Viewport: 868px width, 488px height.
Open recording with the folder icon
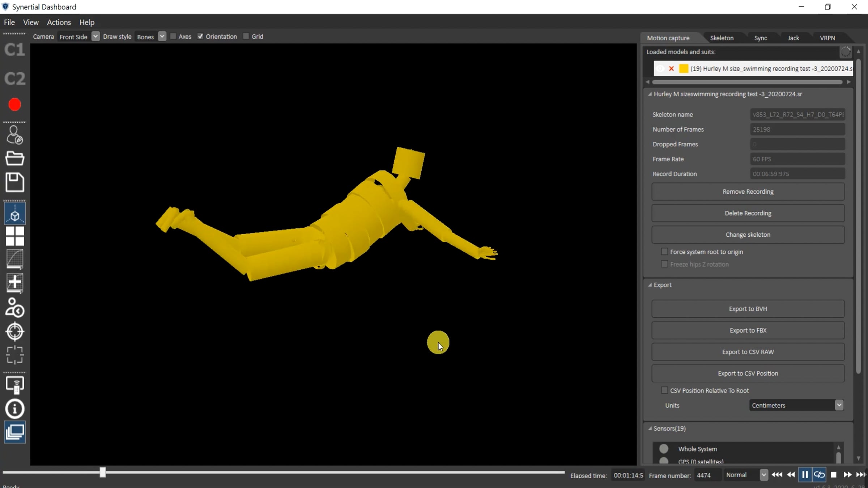click(x=15, y=158)
